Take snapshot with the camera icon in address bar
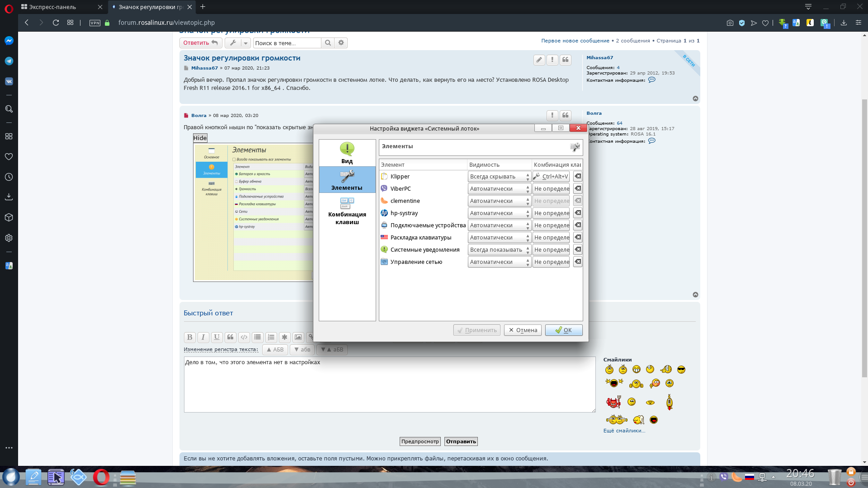868x488 pixels. tap(730, 23)
